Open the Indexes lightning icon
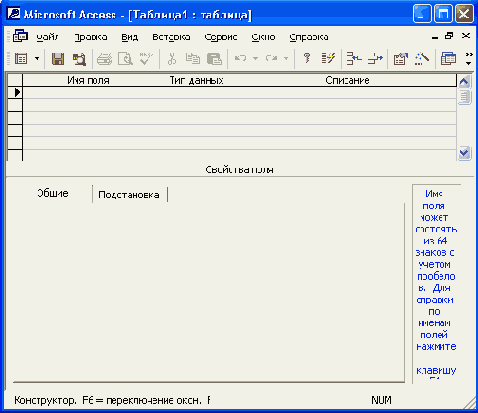The height and width of the screenshot is (413, 478). click(328, 59)
